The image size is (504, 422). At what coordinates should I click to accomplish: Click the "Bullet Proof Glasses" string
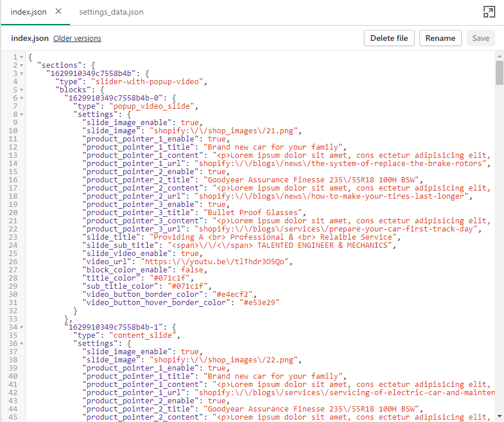(x=253, y=213)
